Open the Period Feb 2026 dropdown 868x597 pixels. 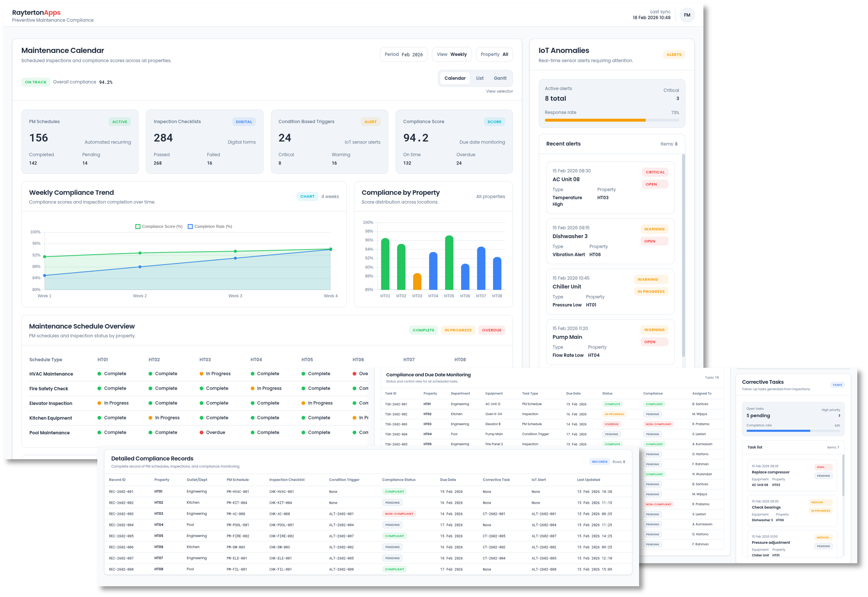(x=403, y=54)
